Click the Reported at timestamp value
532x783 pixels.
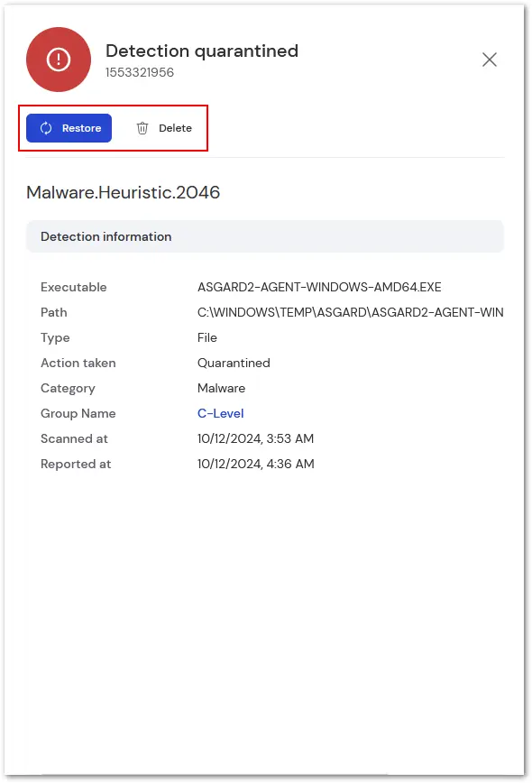coord(256,464)
